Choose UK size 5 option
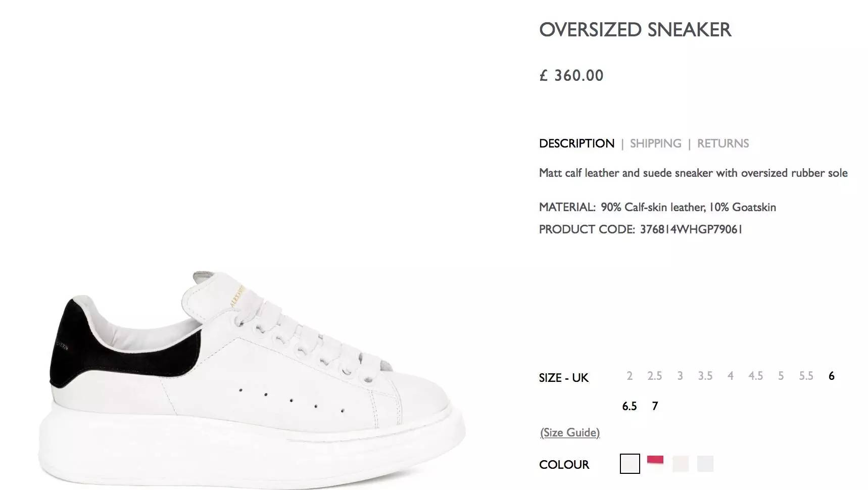Screen dimensions: 868x490 [781, 376]
